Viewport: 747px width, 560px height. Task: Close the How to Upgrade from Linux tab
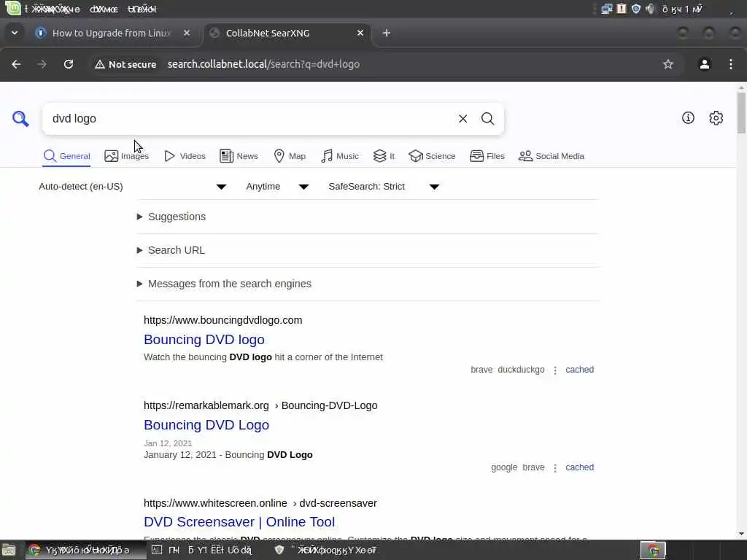coord(187,33)
